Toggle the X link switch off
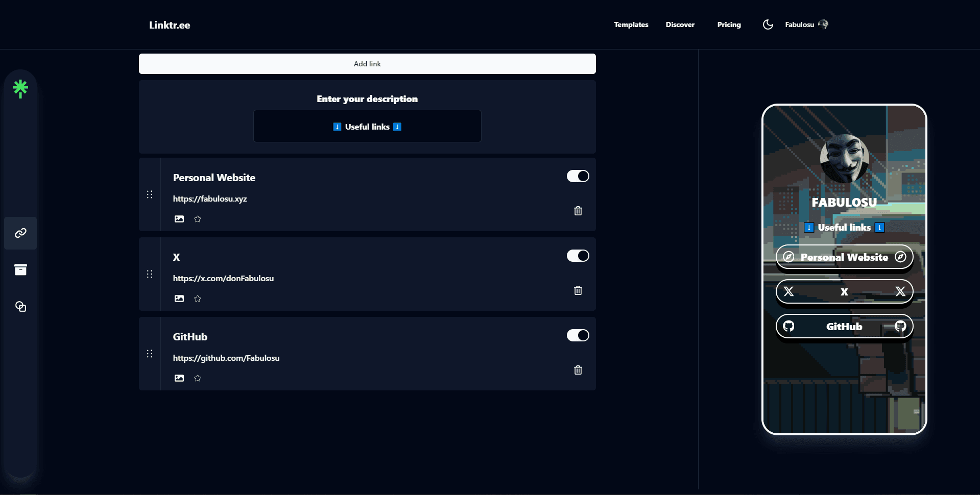Screen dimensions: 980x495 click(x=577, y=255)
